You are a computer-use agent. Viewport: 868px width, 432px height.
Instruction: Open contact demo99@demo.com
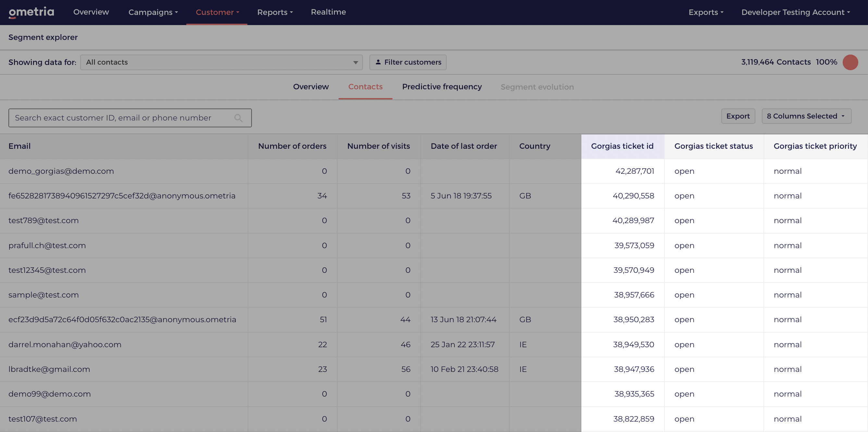click(50, 394)
